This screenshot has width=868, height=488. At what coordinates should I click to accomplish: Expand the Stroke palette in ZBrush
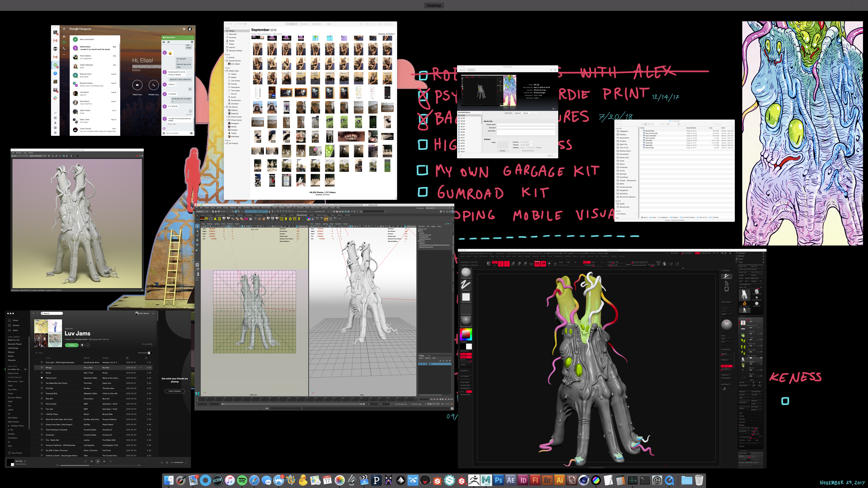click(742, 256)
